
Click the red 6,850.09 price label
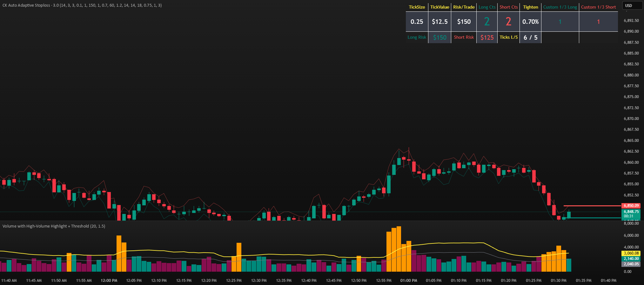(x=631, y=206)
